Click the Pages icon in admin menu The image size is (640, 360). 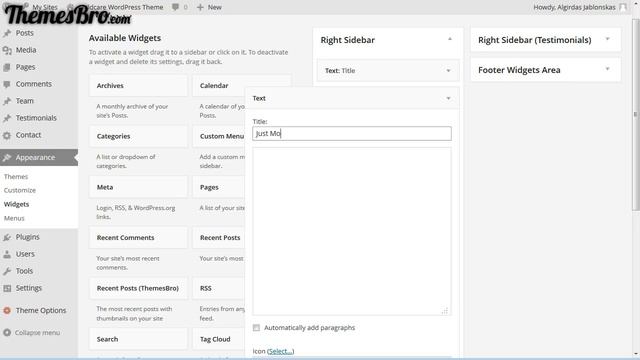click(7, 67)
